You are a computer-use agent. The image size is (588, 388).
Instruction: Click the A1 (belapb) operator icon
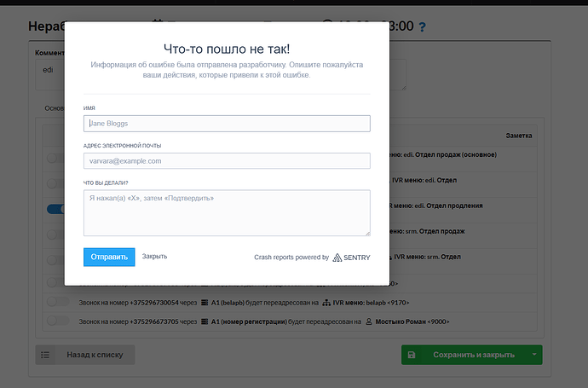[x=205, y=302]
